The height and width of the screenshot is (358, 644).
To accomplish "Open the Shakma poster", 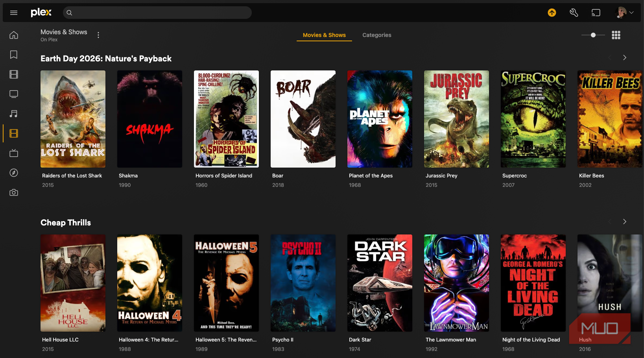I will click(x=149, y=119).
